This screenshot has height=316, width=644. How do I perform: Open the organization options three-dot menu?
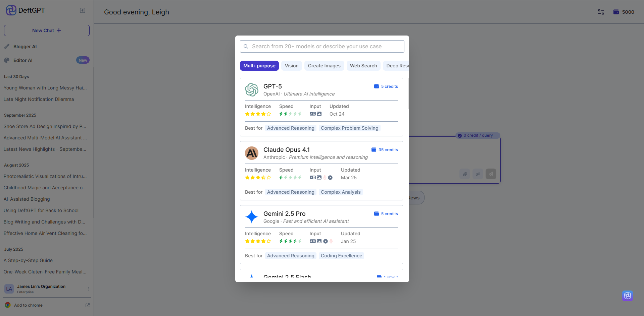89,289
